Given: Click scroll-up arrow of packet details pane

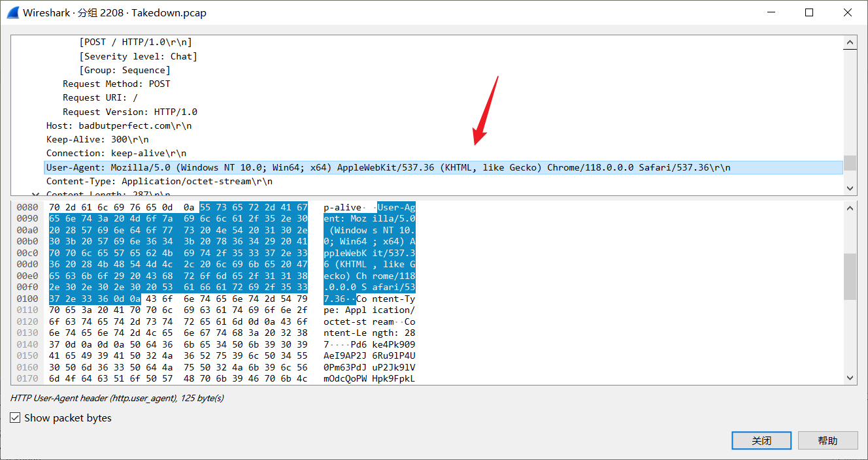Looking at the screenshot, I should [850, 42].
